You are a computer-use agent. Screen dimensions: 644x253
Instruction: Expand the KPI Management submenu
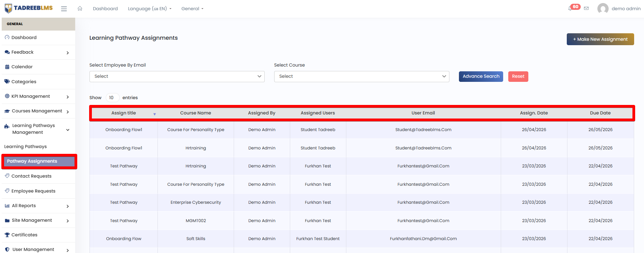click(x=68, y=97)
